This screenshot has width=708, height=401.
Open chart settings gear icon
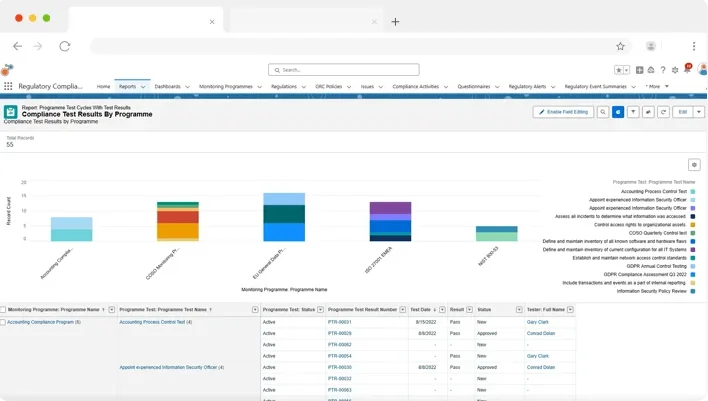pos(694,165)
